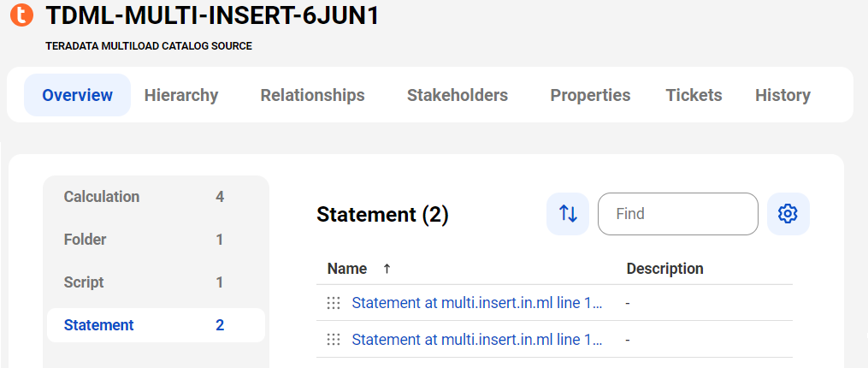
Task: Open the Relationships tab
Action: (312, 95)
